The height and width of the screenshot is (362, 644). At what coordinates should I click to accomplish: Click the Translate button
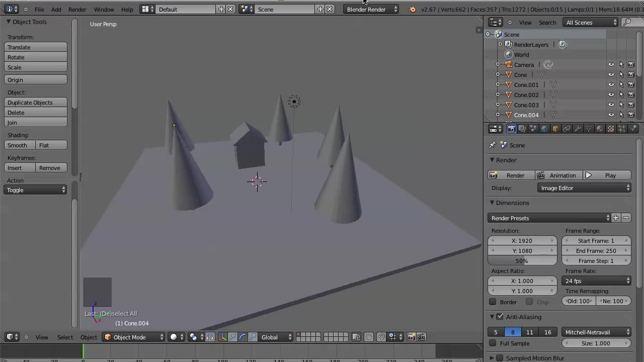coord(36,47)
